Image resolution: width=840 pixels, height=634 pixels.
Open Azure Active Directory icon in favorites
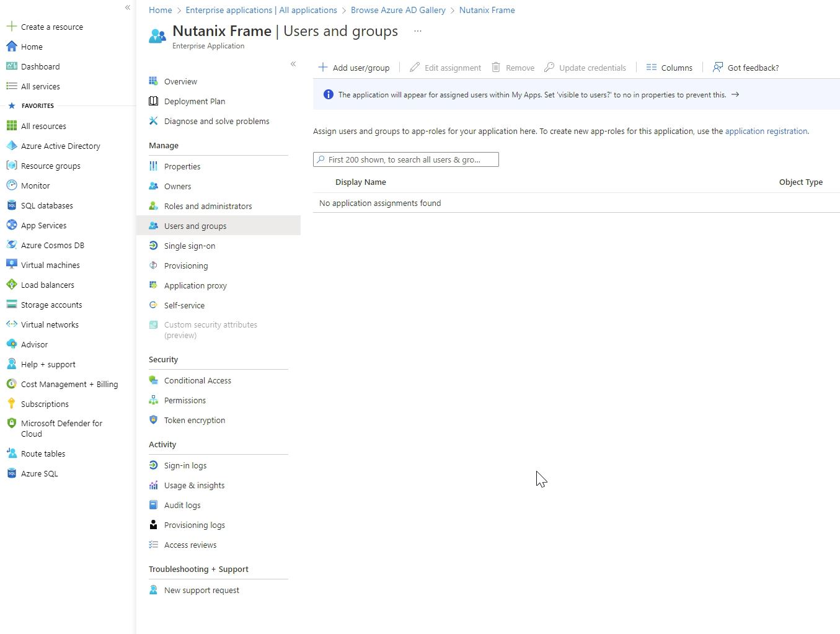click(11, 146)
